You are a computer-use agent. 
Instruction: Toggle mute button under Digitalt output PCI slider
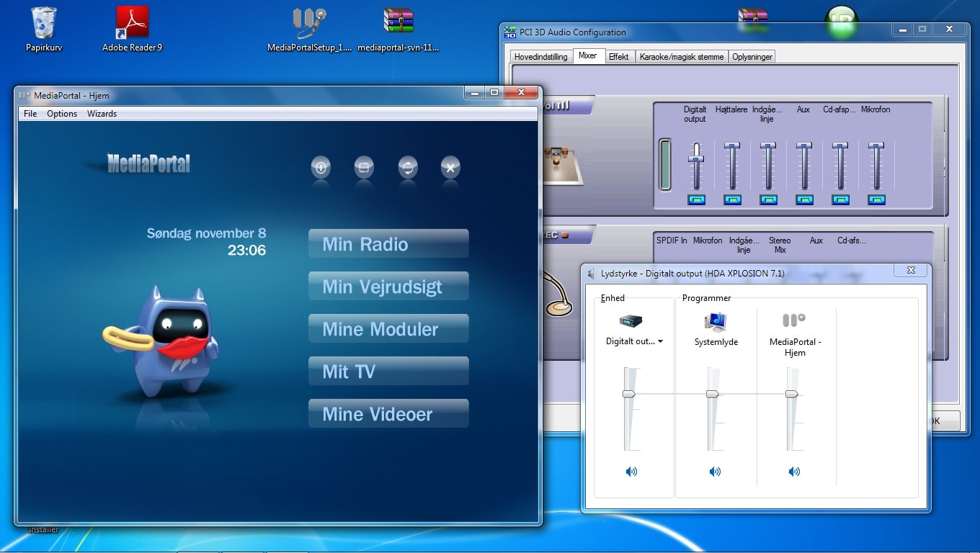tap(696, 200)
